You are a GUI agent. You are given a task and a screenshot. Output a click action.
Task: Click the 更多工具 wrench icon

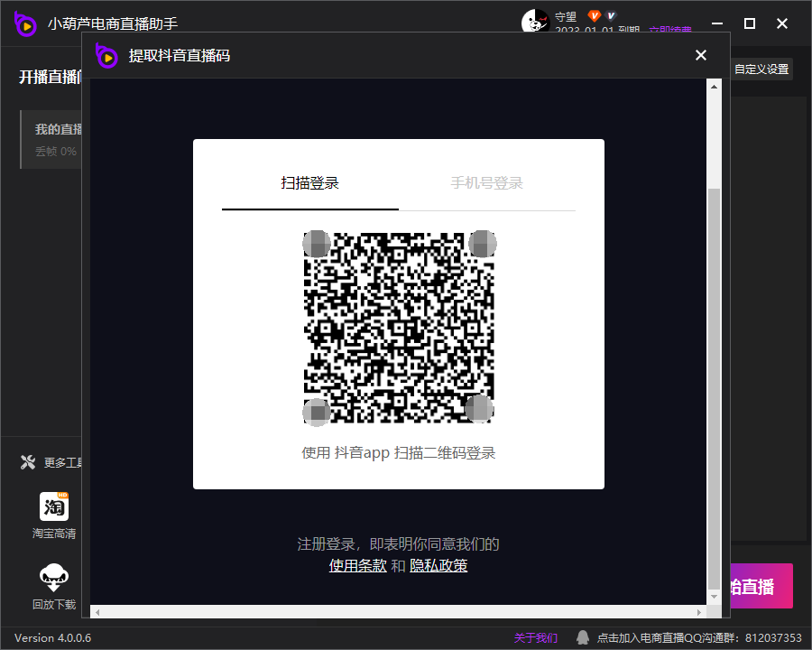[28, 463]
